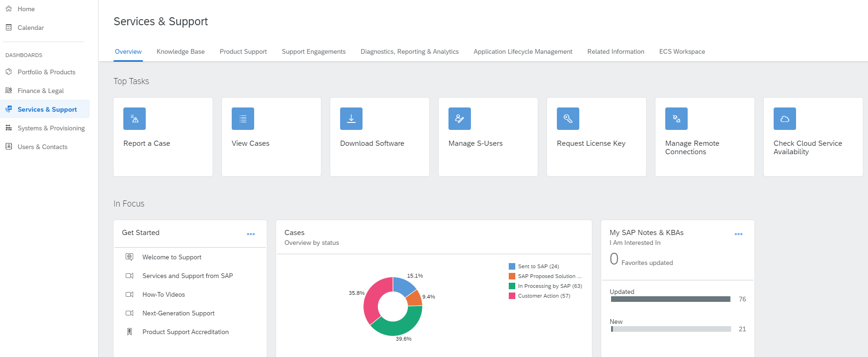Open the Next-Generation Support link
This screenshot has height=357, width=868.
click(x=178, y=313)
